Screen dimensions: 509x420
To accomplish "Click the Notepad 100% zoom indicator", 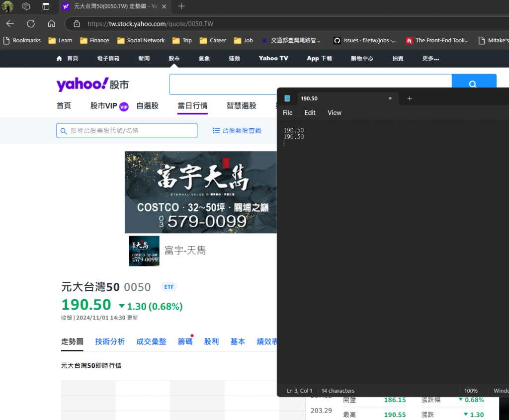I will 471,391.
